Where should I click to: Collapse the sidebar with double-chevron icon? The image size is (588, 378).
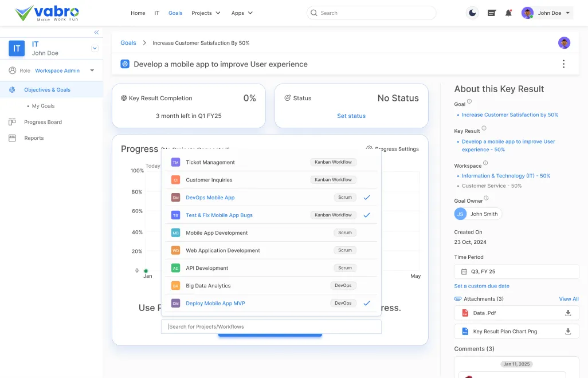(96, 33)
